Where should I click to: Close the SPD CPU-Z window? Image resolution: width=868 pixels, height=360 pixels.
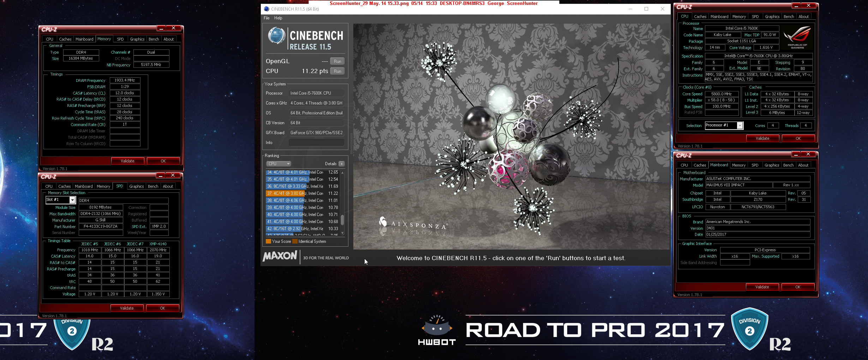[x=173, y=175]
